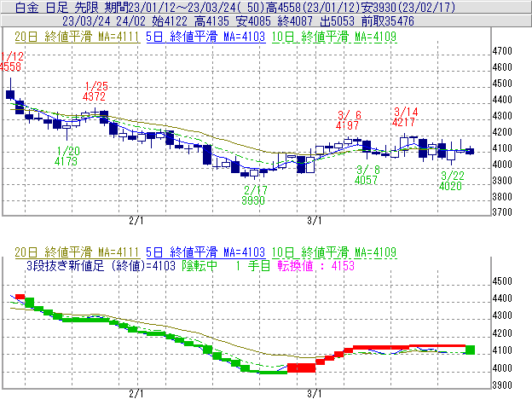Click the 転換値 : 4153 text
Image resolution: width=532 pixels, height=405 pixels.
315,265
